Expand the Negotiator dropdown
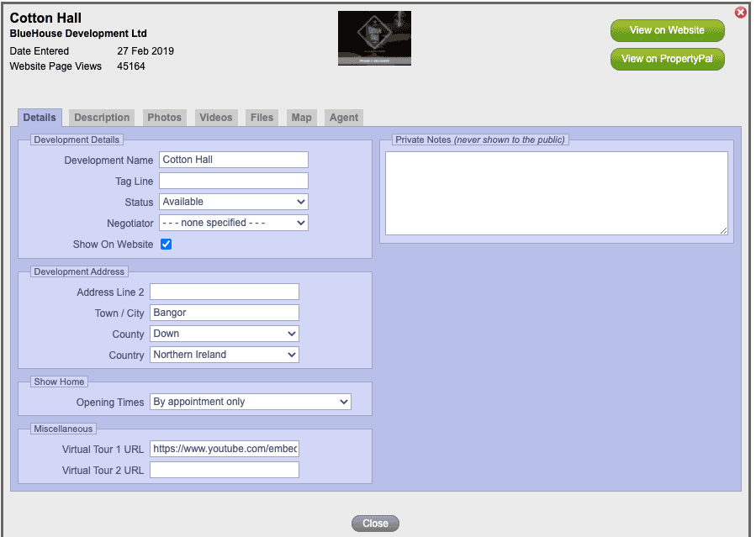The image size is (756, 537). tap(233, 223)
